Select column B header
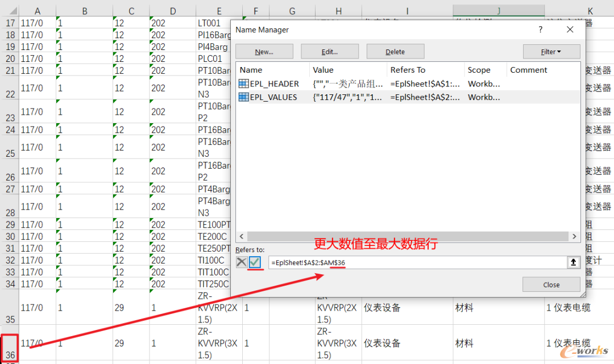The width and height of the screenshot is (614, 364). (x=85, y=11)
